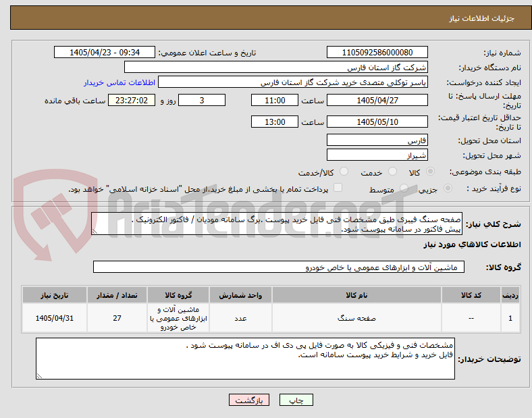Click the item group cell in row 1

pyautogui.click(x=178, y=318)
